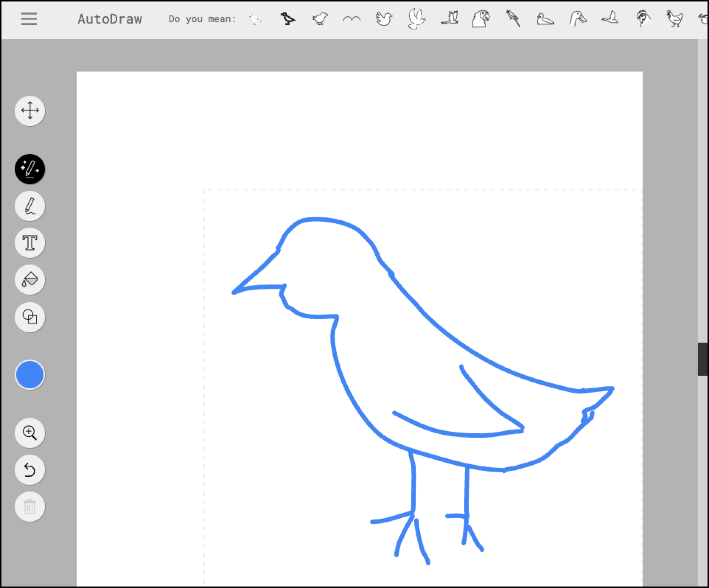Pick the black crow suggestion
Image resolution: width=709 pixels, height=588 pixels.
pos(288,18)
